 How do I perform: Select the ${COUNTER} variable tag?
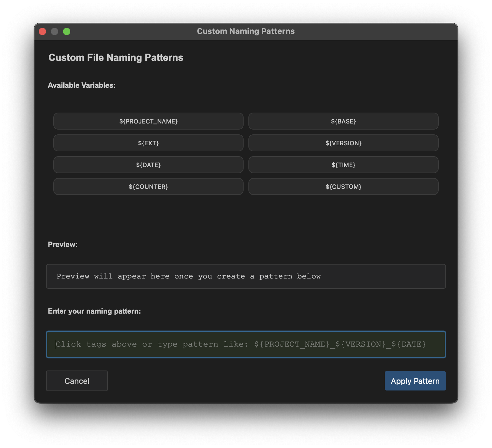point(148,186)
